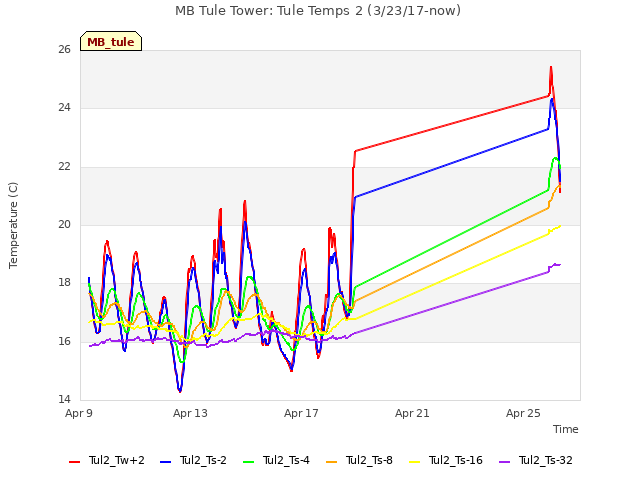Screen dimensions: 640x480
Task: Click the red line's highest peak near Apr 26
Action: [551, 67]
